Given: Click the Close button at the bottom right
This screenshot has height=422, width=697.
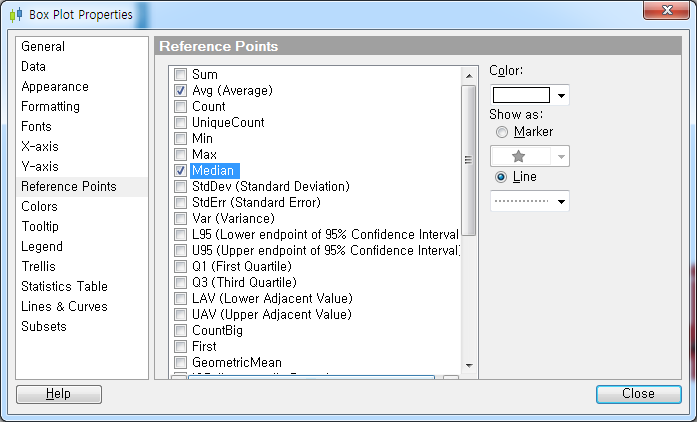Looking at the screenshot, I should 638,394.
